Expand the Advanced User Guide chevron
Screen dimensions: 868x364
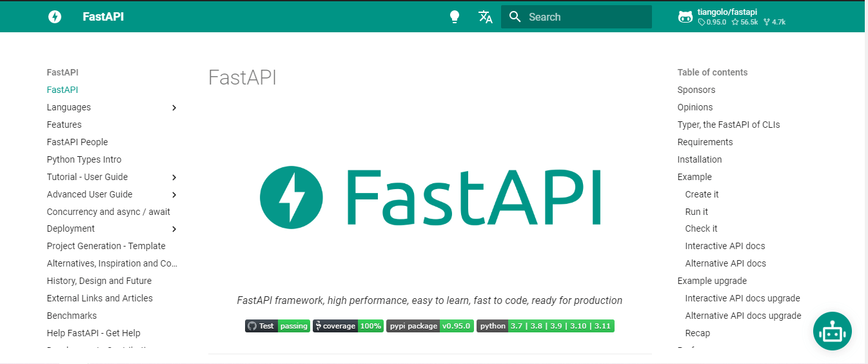[174, 195]
